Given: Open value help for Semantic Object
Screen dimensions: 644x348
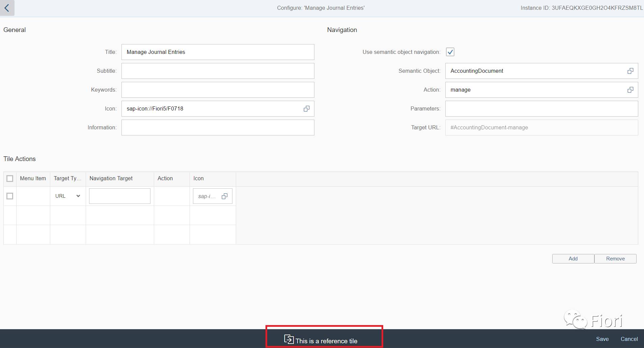Looking at the screenshot, I should (x=630, y=71).
